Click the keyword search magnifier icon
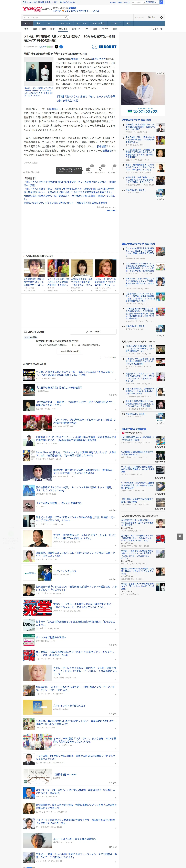 [66, 18]
